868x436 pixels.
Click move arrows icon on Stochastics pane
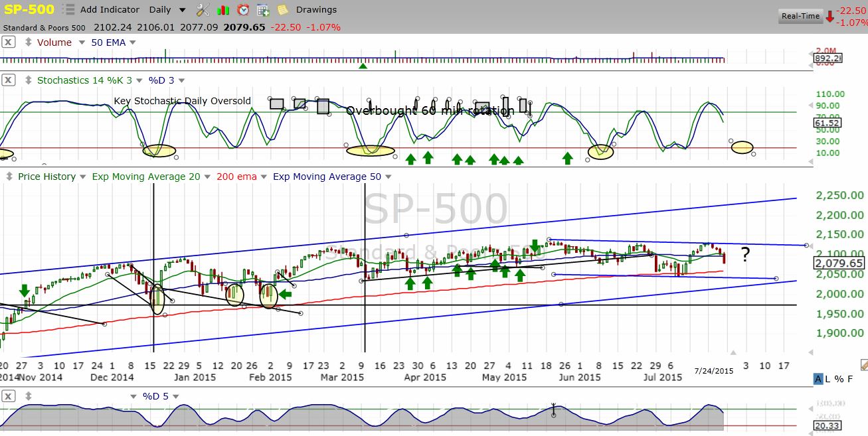(27, 80)
